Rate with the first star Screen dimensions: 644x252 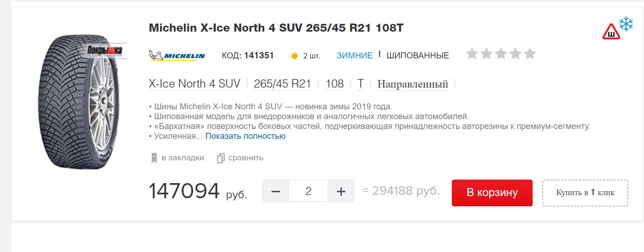point(472,54)
